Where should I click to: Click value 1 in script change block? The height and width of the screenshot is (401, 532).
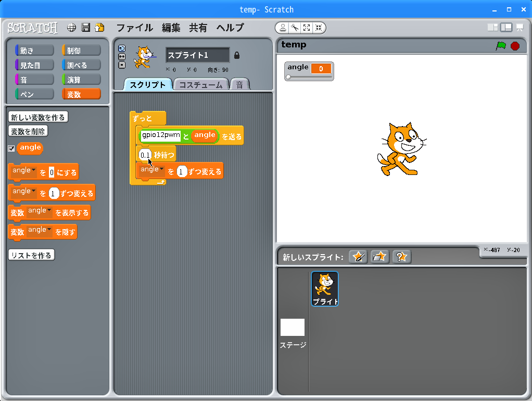coord(181,172)
